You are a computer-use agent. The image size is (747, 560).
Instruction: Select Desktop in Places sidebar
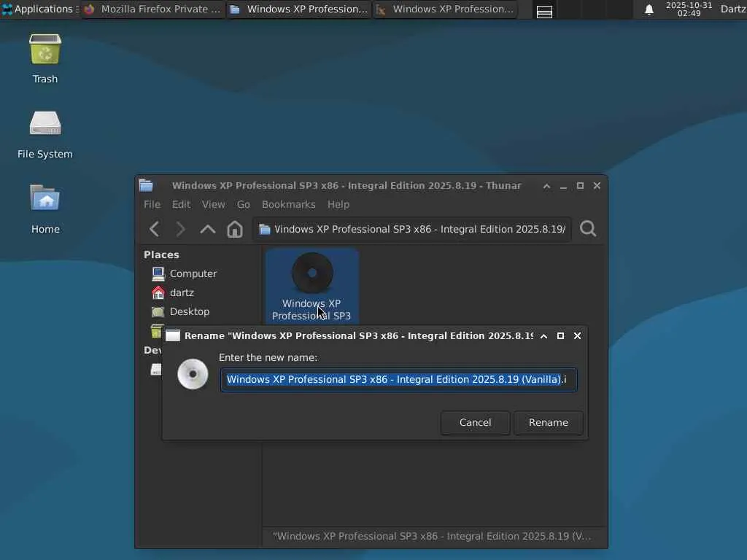(180, 311)
